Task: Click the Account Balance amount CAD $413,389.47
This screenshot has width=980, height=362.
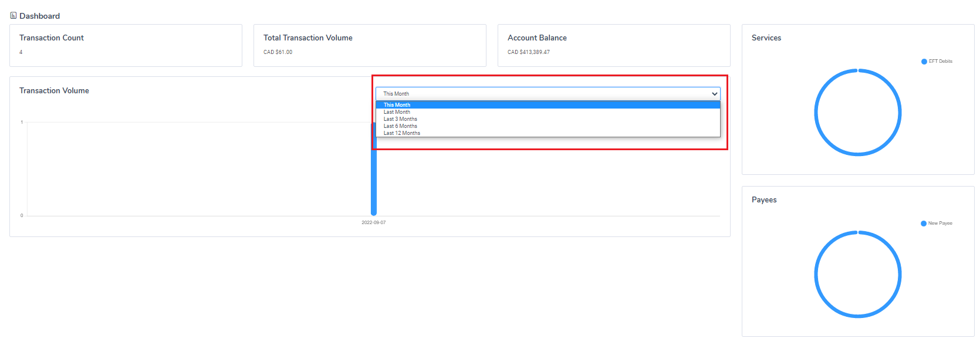Action: tap(529, 52)
